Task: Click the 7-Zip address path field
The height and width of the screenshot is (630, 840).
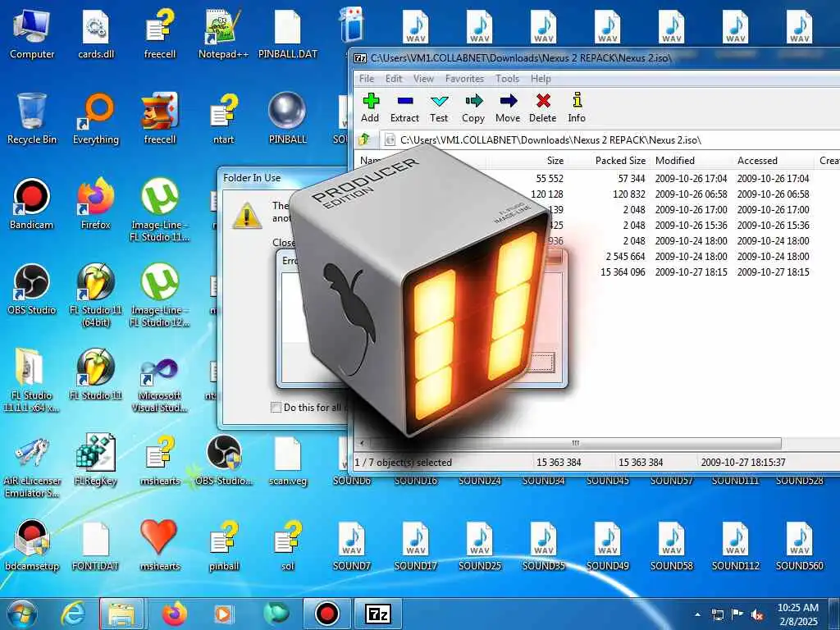Action: 610,140
